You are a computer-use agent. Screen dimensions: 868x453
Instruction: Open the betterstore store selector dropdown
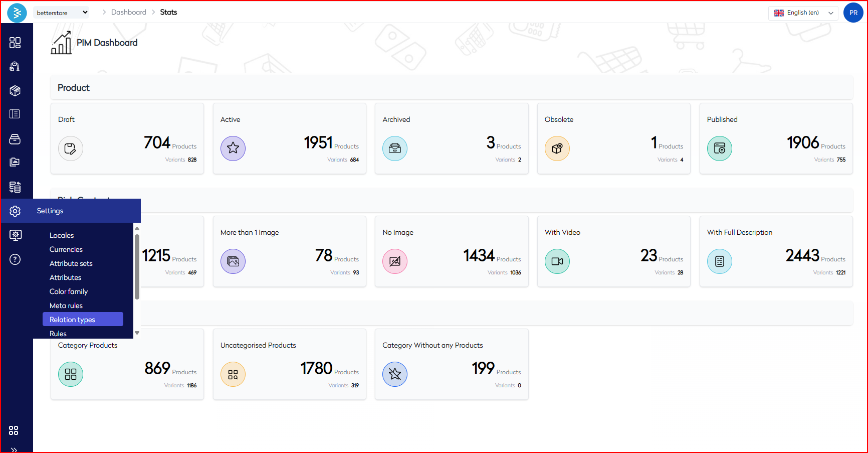click(62, 13)
